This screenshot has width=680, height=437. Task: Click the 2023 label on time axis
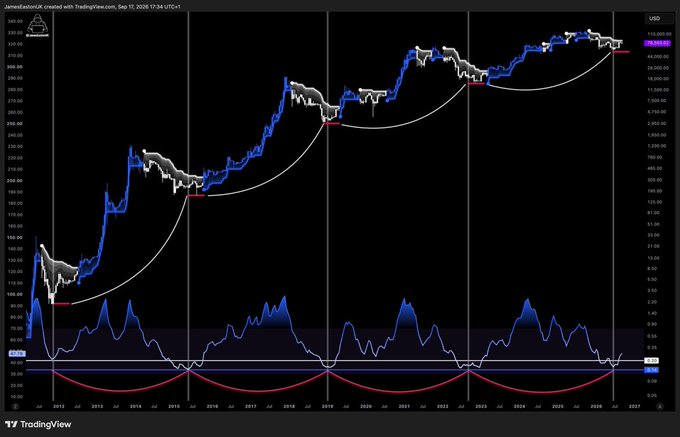pos(481,407)
